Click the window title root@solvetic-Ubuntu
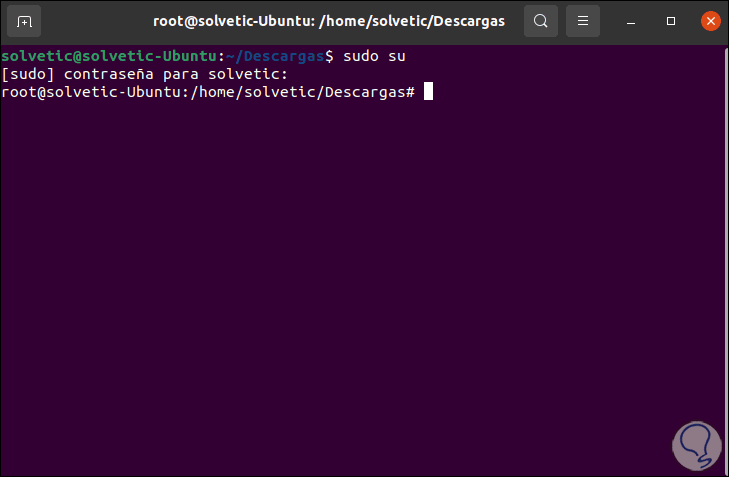729x477 pixels. [329, 21]
